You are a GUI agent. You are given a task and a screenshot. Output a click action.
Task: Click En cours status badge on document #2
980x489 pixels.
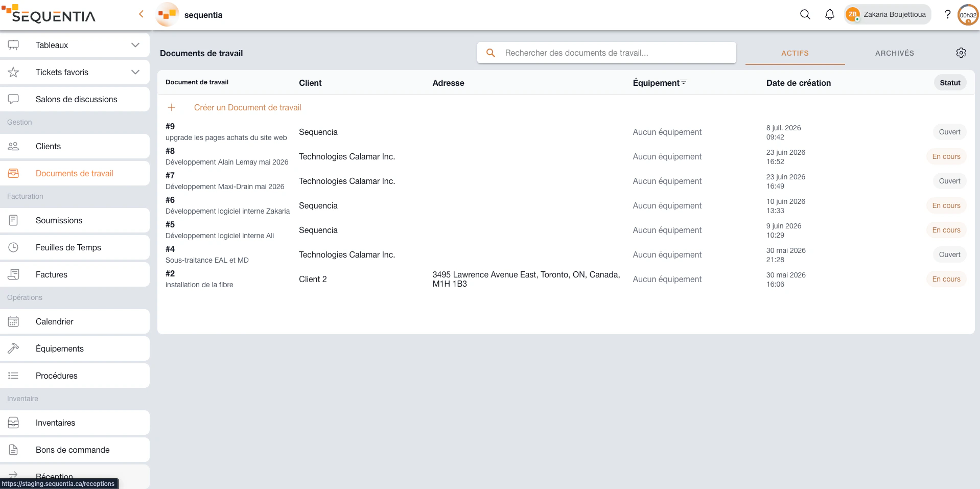pos(946,279)
